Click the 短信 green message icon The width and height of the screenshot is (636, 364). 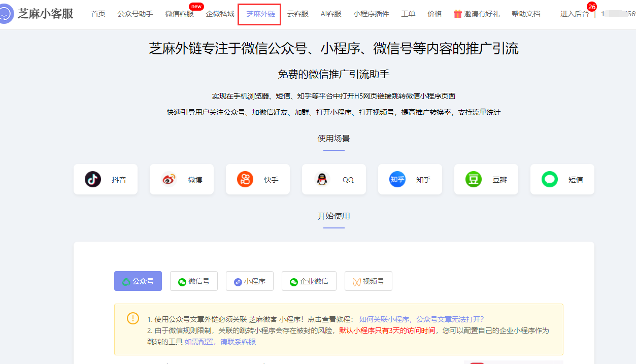click(x=550, y=179)
